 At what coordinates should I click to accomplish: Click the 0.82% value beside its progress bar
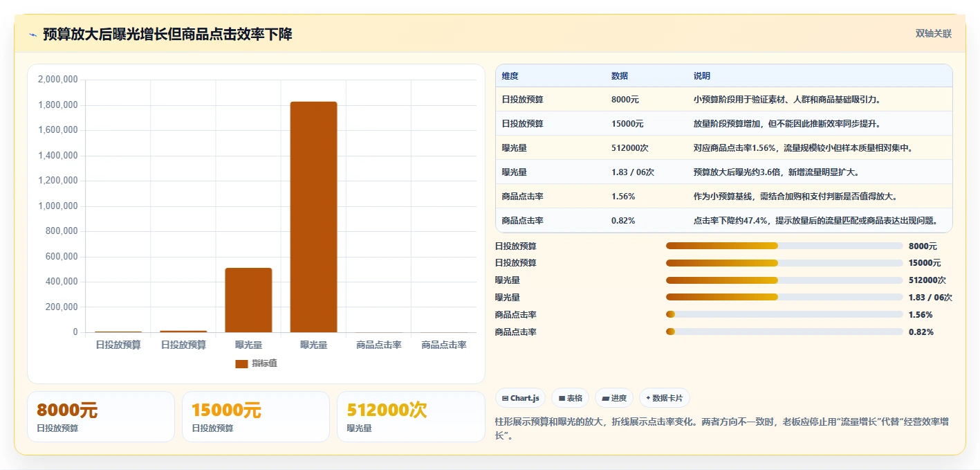tap(921, 332)
